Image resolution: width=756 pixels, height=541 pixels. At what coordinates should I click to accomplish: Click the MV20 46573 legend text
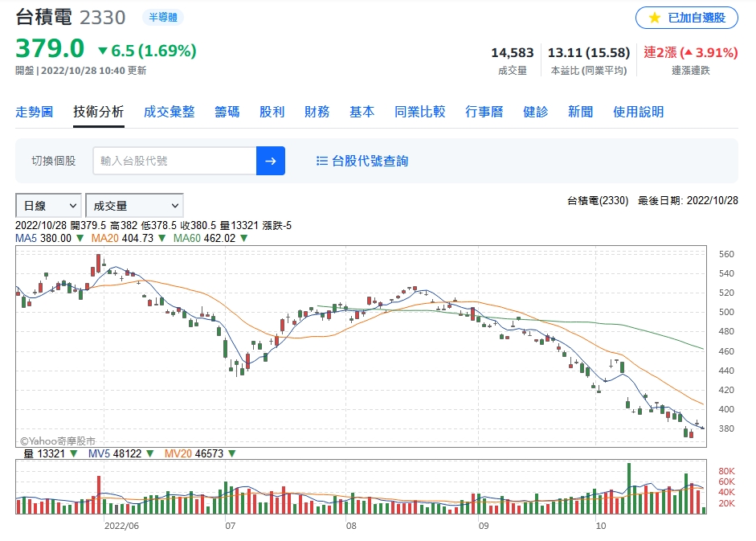pos(194,453)
